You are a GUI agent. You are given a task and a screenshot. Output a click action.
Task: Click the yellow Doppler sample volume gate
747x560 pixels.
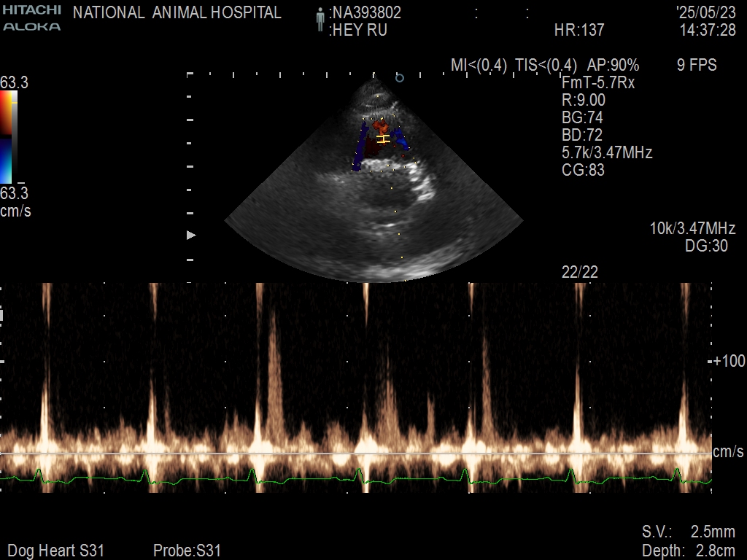[x=383, y=139]
